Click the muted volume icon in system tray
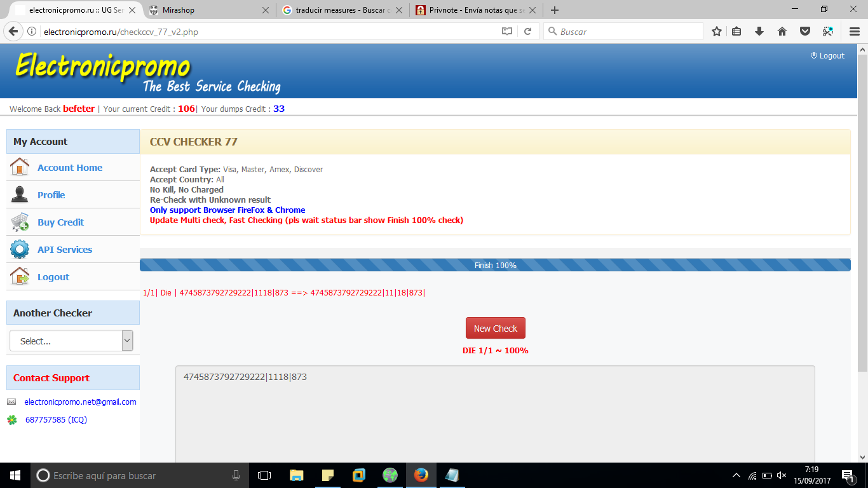Image resolution: width=868 pixels, height=488 pixels. pyautogui.click(x=782, y=475)
